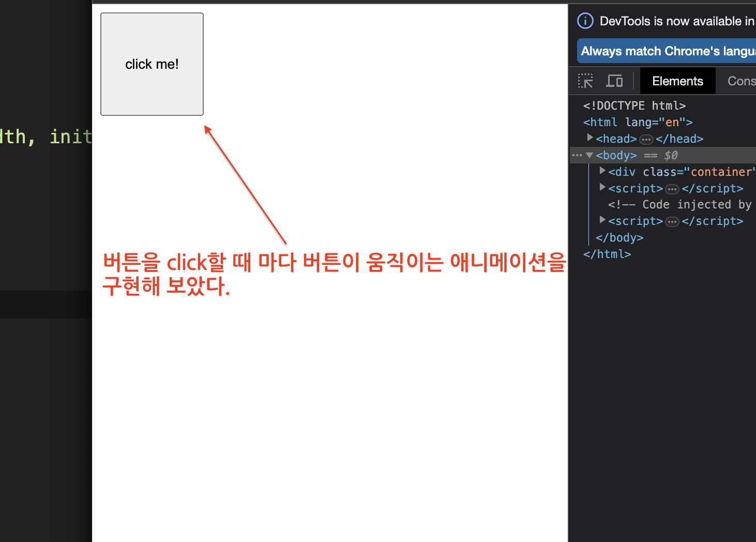Click 'Always match Chrome's language' button
The width and height of the screenshot is (756, 542).
pyautogui.click(x=667, y=51)
